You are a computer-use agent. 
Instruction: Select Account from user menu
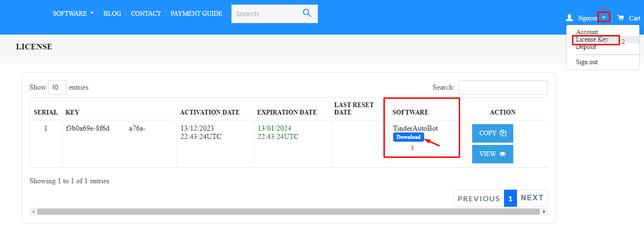click(587, 32)
